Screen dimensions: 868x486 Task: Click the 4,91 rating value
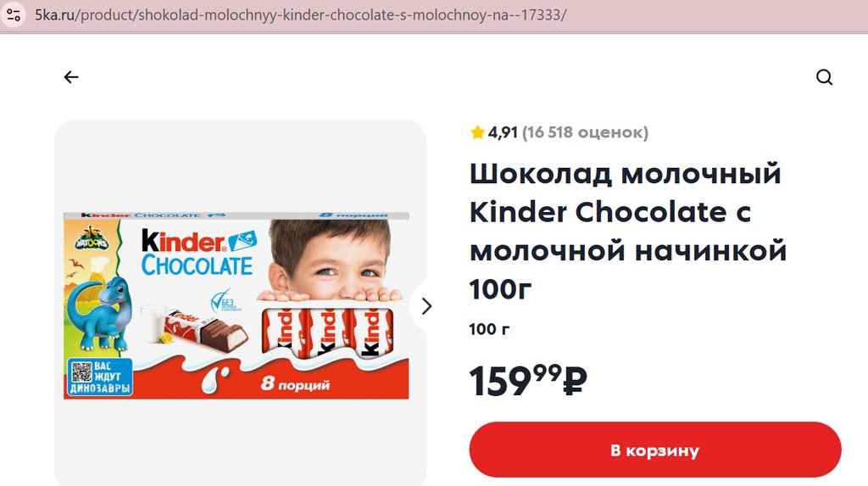[503, 132]
